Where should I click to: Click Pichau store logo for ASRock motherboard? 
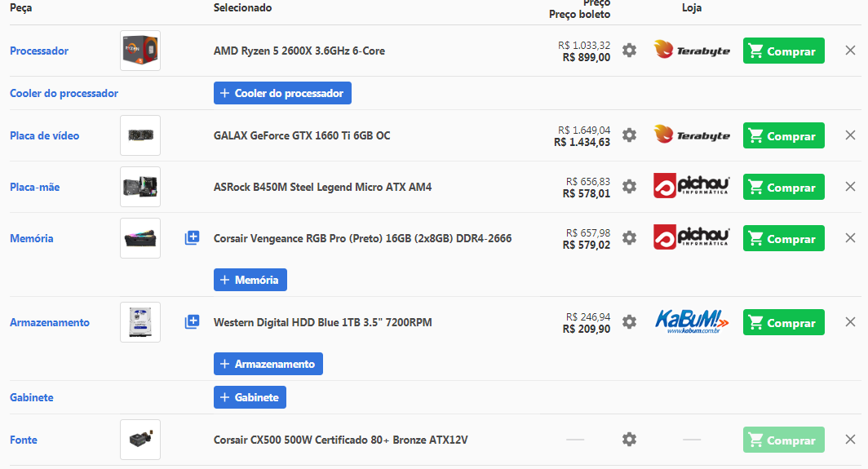(692, 187)
